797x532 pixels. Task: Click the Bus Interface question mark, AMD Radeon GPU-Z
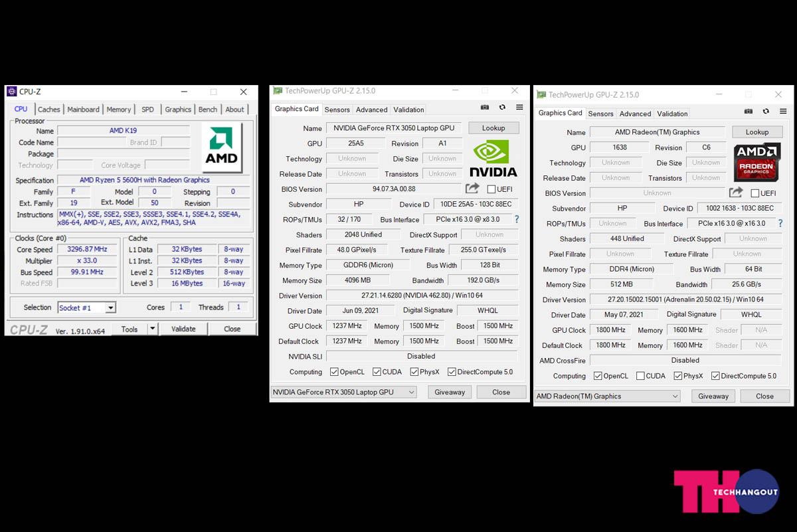(780, 223)
